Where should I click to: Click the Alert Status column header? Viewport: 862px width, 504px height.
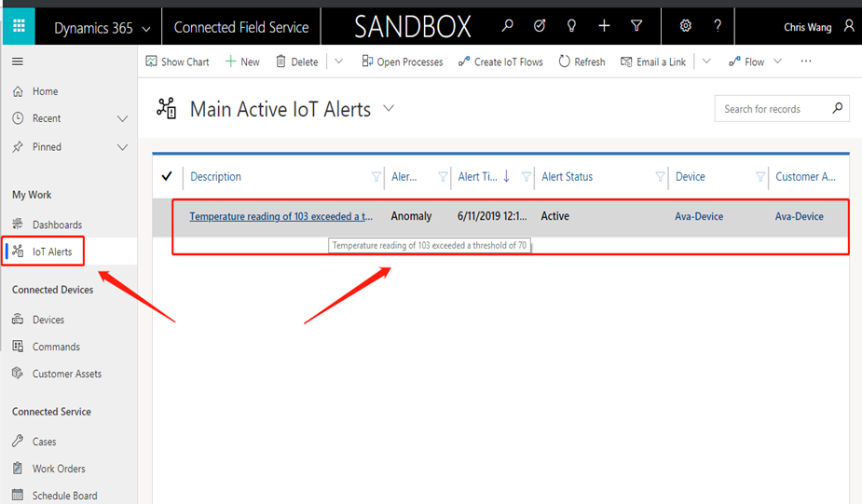click(567, 176)
